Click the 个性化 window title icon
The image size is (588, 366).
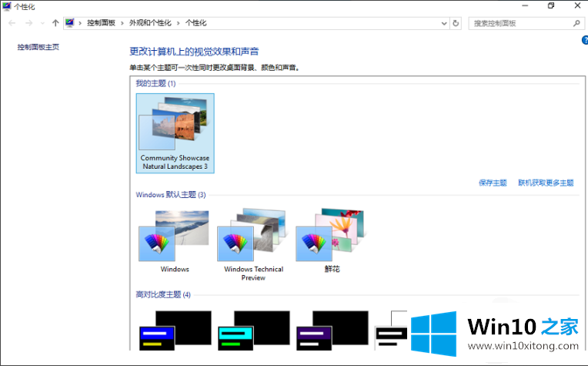[6, 6]
